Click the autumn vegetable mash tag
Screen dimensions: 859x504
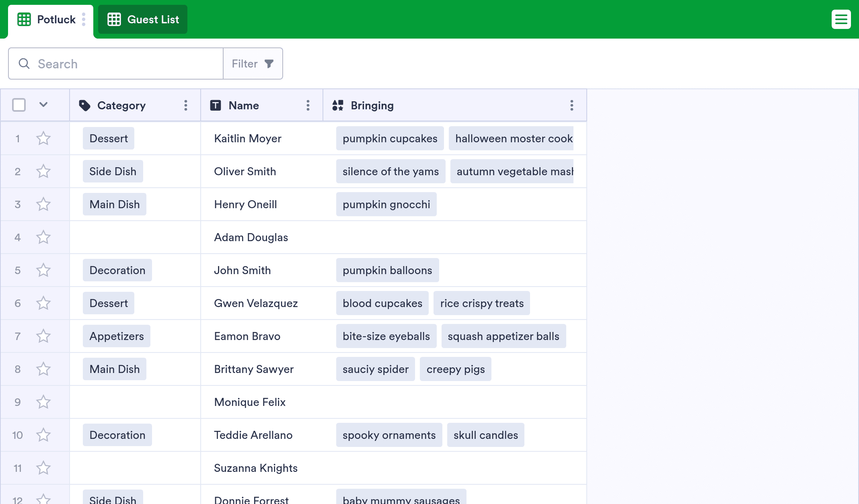click(x=512, y=171)
